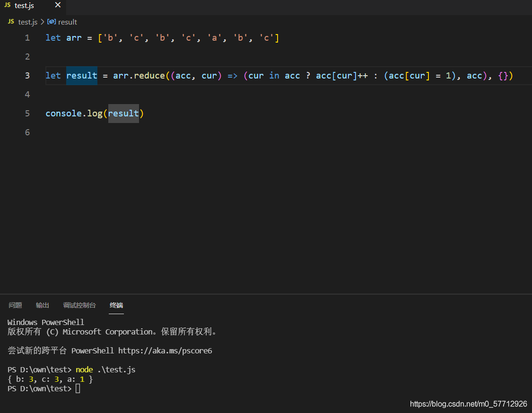Click the empty object {} on line 3
The width and height of the screenshot is (532, 413).
click(x=503, y=75)
